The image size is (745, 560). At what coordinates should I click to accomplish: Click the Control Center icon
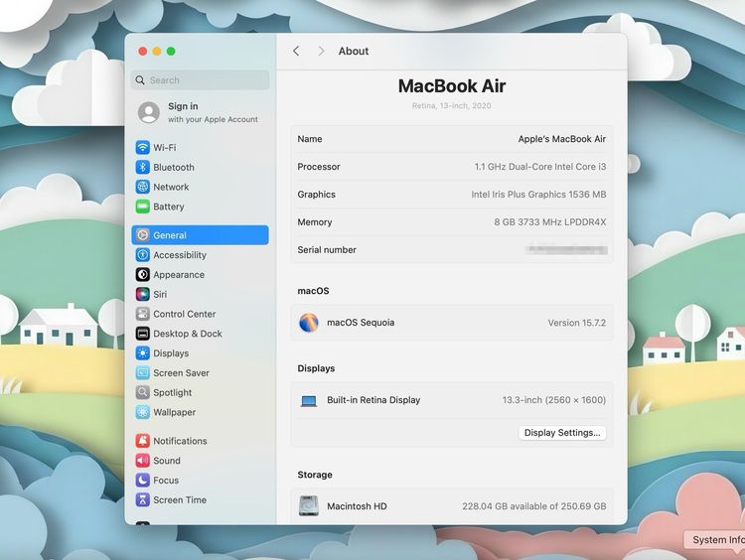click(x=142, y=314)
